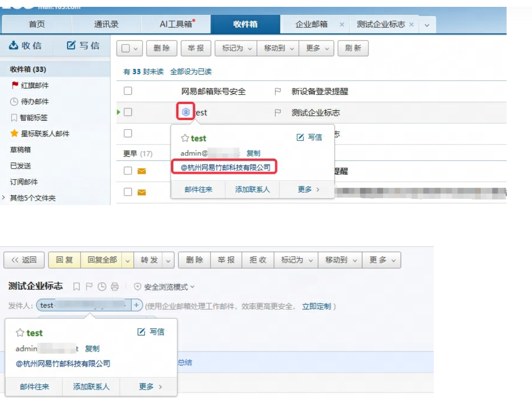Open message view 标记为 dropdown

pos(296,260)
